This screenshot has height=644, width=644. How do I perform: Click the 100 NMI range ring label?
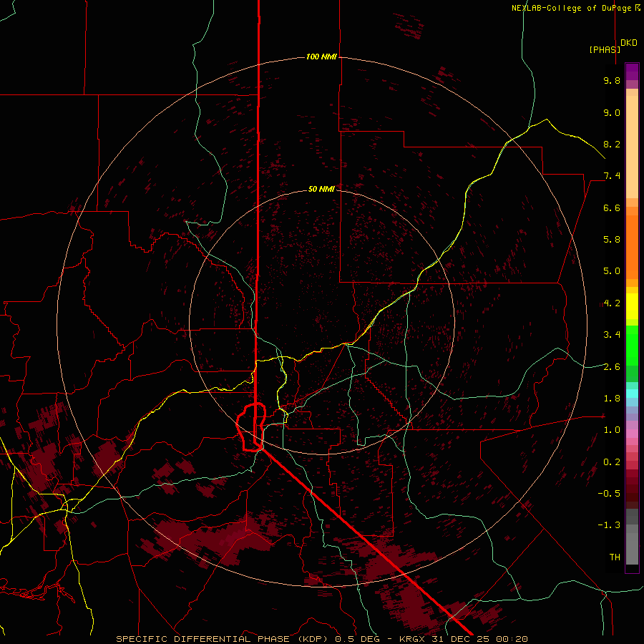coord(321,57)
